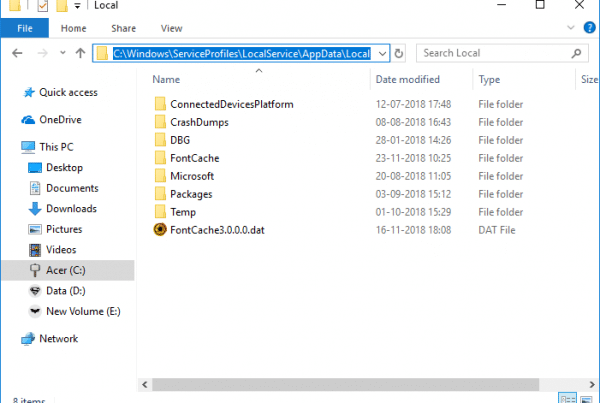This screenshot has width=600, height=403.
Task: Select the Microsoft folder
Action: (x=192, y=176)
